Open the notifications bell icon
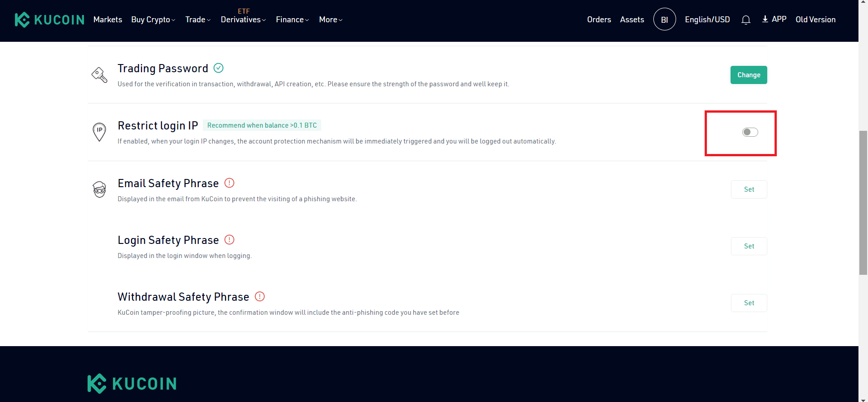 745,20
